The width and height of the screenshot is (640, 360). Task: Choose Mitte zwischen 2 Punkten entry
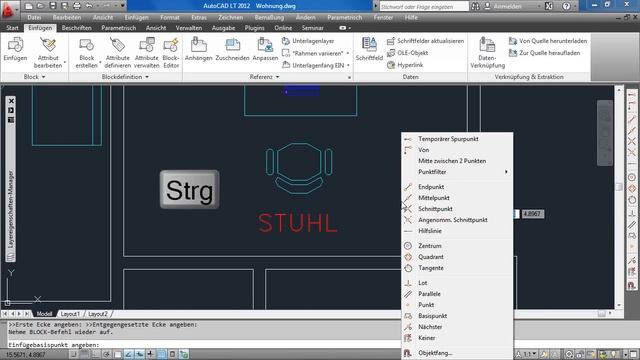pyautogui.click(x=457, y=161)
